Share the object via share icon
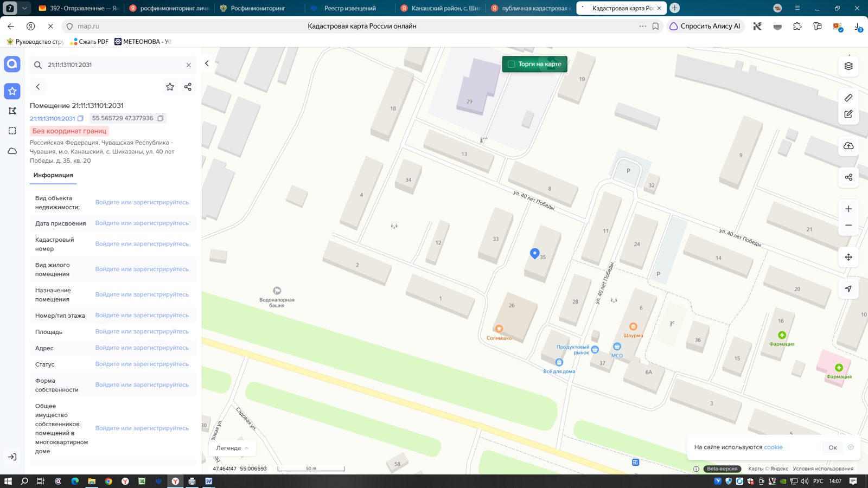868x488 pixels. point(188,87)
